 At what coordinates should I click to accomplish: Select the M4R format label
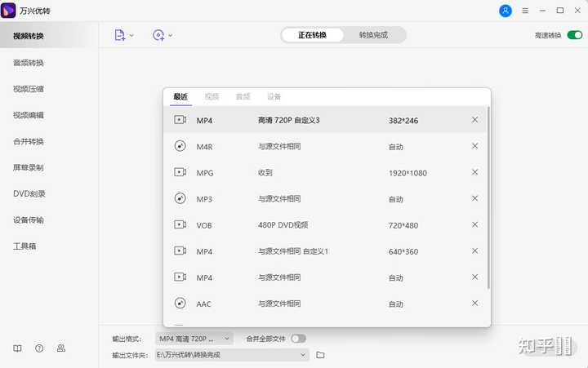pyautogui.click(x=204, y=147)
